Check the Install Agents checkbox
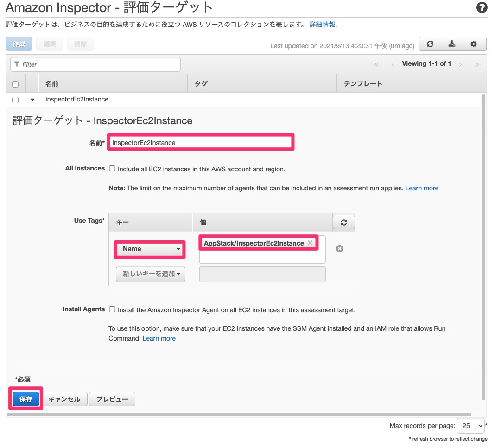The width and height of the screenshot is (495, 448). point(112,309)
